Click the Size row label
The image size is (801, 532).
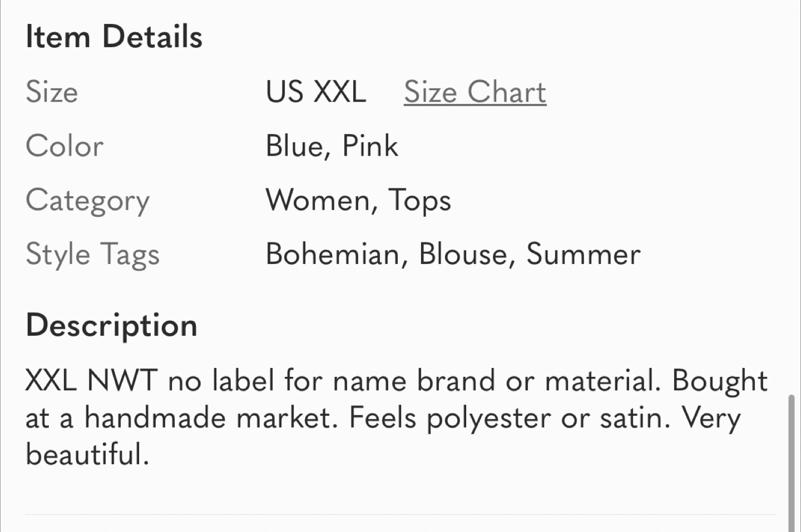click(52, 92)
